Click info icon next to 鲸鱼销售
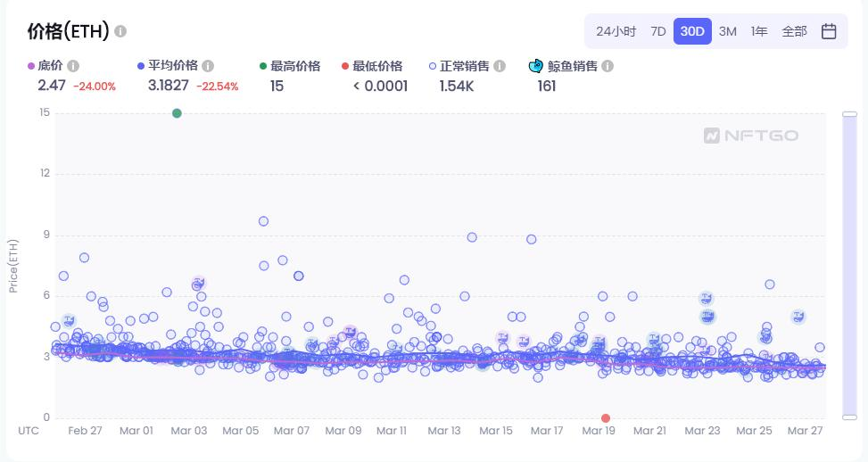 coord(608,66)
